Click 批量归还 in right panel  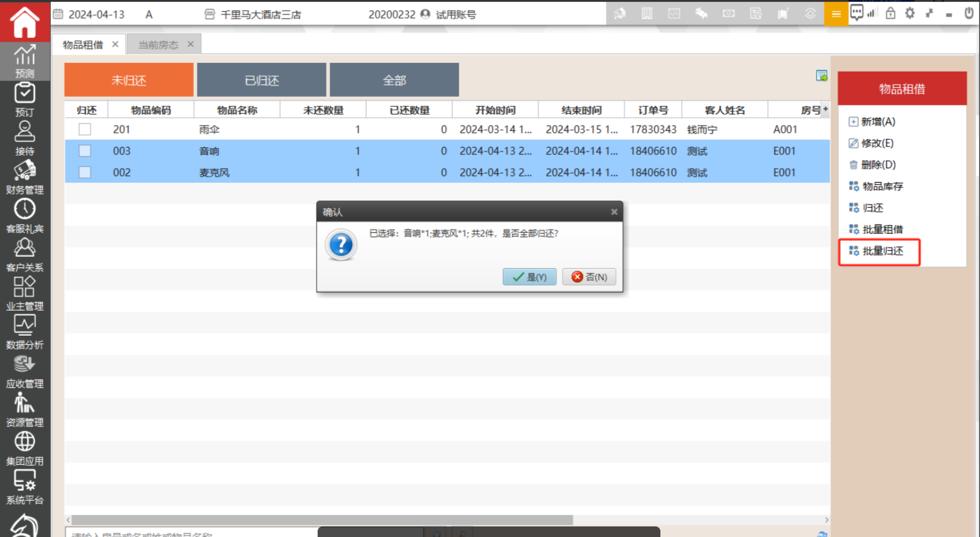click(882, 251)
